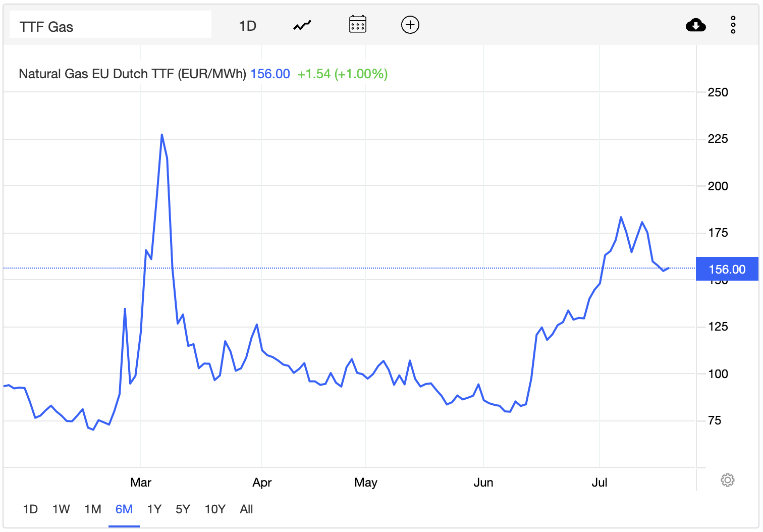
Task: Open the chart type line icon
Action: 302,25
